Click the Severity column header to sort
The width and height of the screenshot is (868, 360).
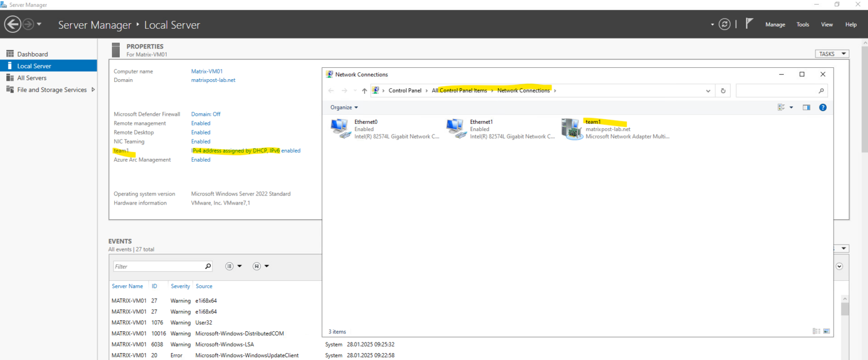[180, 286]
